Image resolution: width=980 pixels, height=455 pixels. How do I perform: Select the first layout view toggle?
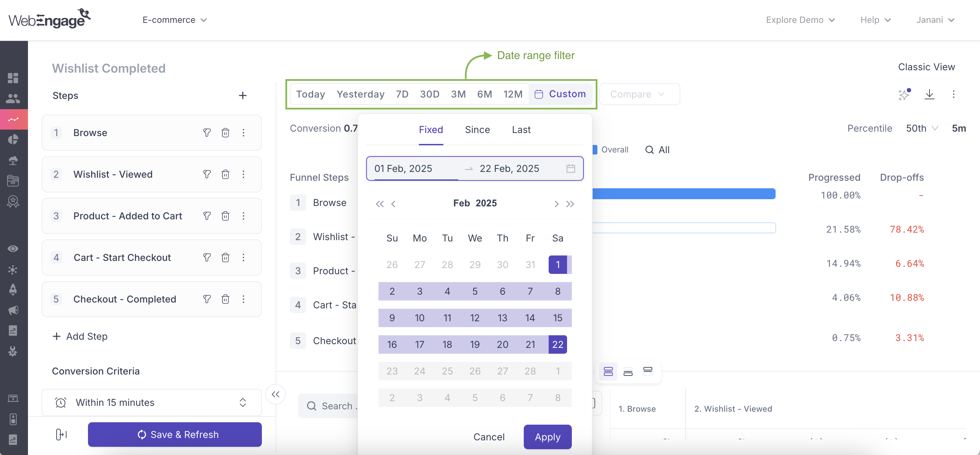click(608, 371)
